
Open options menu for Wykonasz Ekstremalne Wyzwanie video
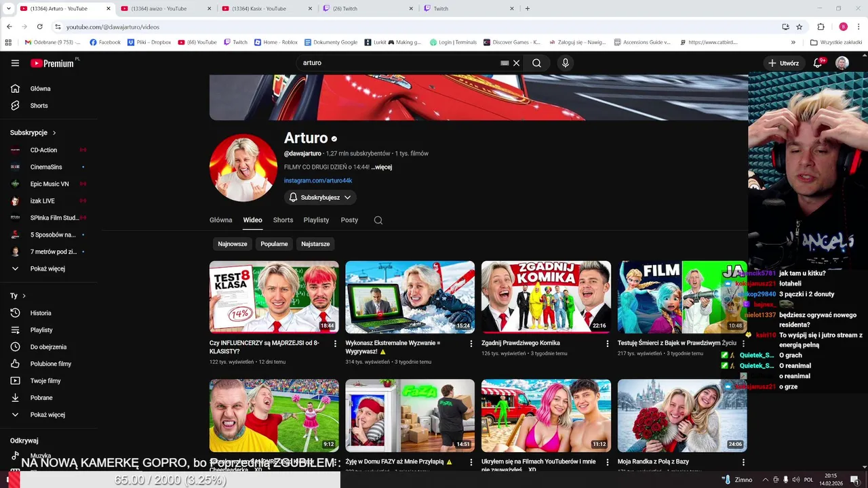tap(471, 344)
